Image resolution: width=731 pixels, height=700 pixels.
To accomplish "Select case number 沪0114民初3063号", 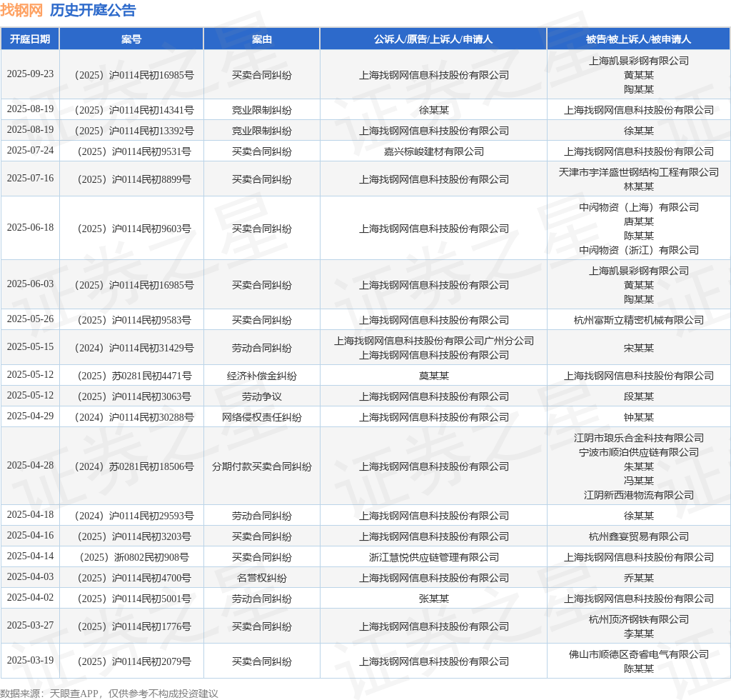I will coord(134,396).
